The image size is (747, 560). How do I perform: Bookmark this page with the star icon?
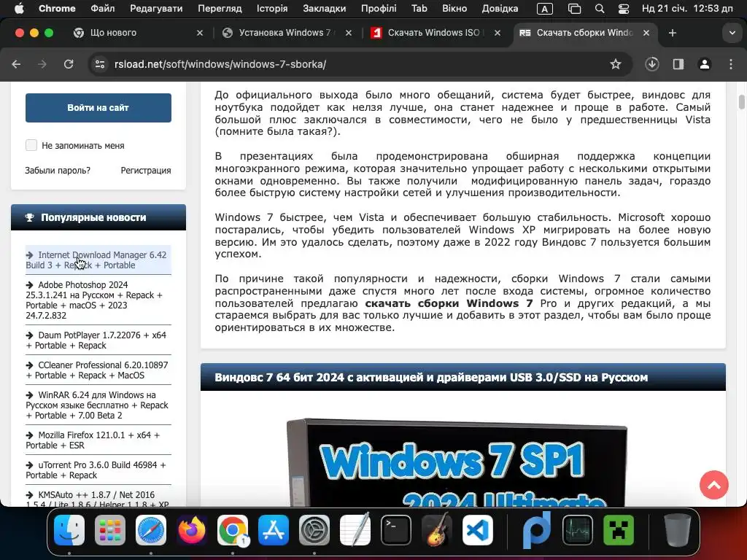point(616,64)
